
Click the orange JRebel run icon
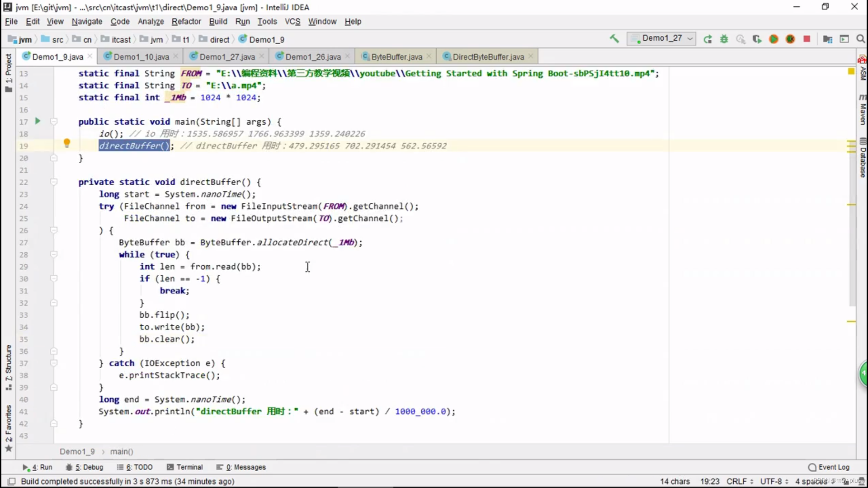pyautogui.click(x=774, y=39)
